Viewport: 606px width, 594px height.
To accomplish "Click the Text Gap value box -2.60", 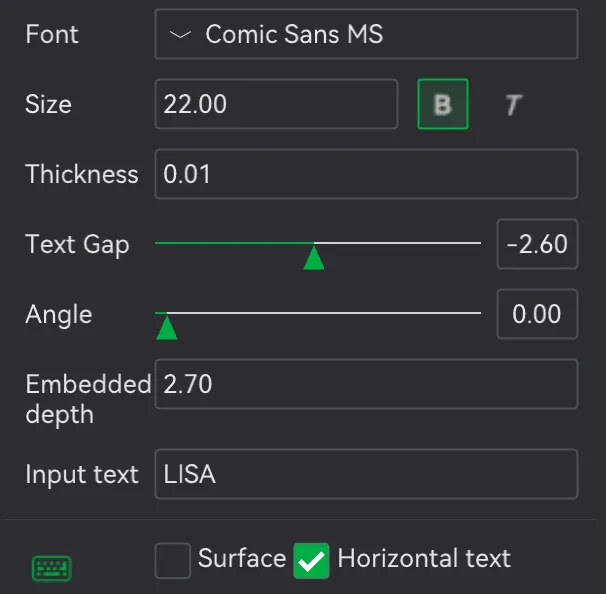I will coord(537,244).
